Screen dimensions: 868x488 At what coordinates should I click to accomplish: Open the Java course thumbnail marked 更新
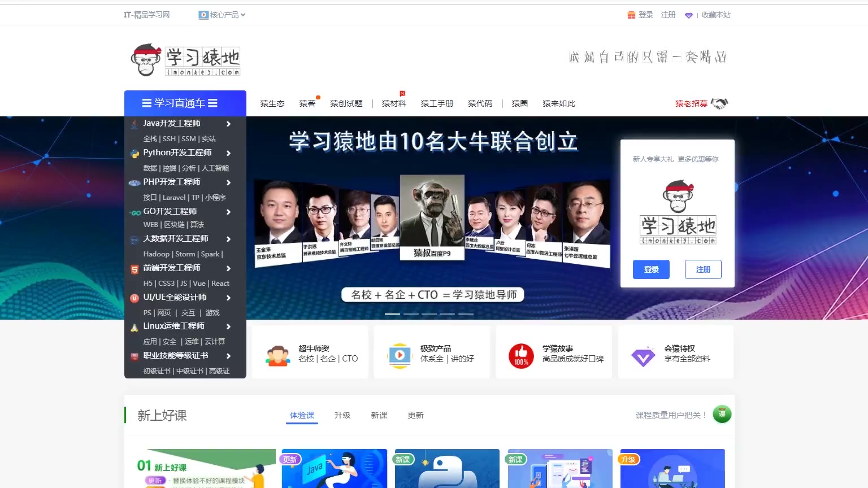[x=335, y=468]
